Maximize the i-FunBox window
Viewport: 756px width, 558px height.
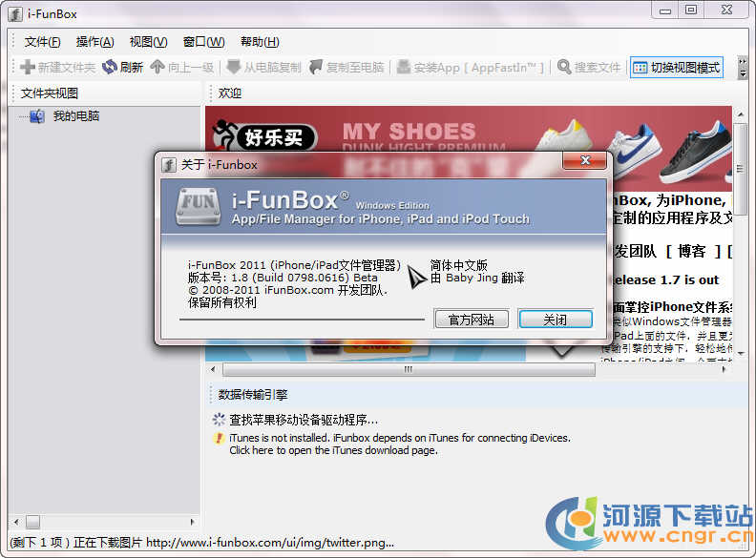click(x=691, y=10)
